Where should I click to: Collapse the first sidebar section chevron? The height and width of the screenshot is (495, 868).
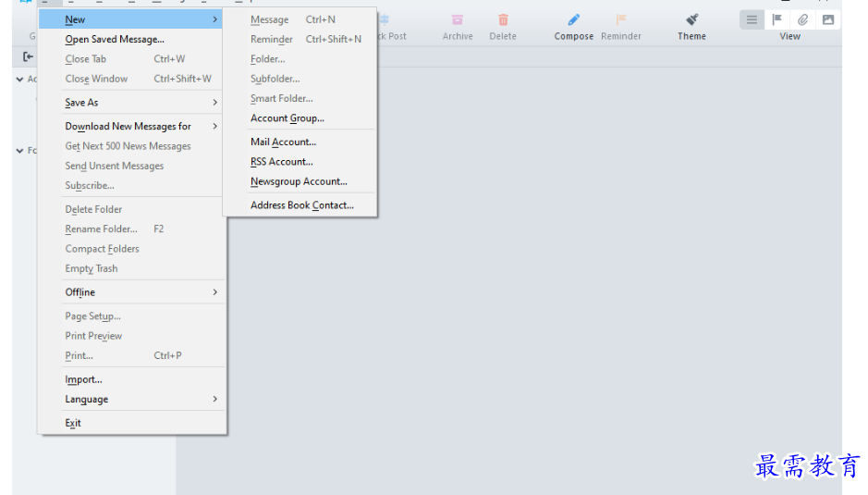(x=20, y=80)
